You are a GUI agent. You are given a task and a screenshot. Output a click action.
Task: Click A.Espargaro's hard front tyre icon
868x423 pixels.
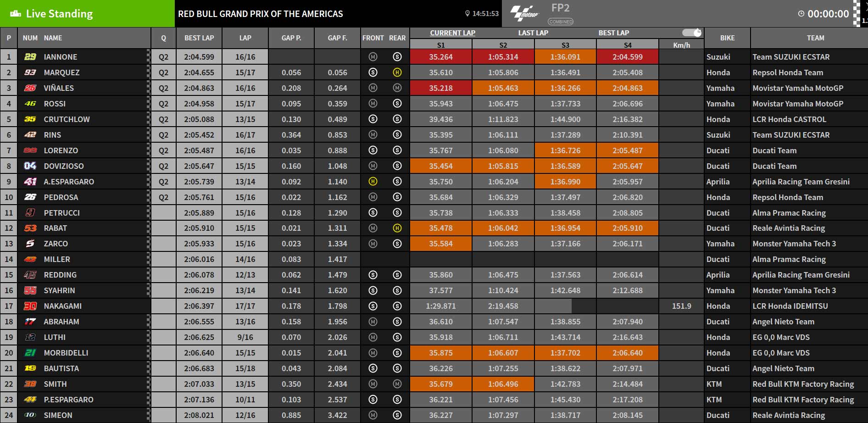click(373, 182)
